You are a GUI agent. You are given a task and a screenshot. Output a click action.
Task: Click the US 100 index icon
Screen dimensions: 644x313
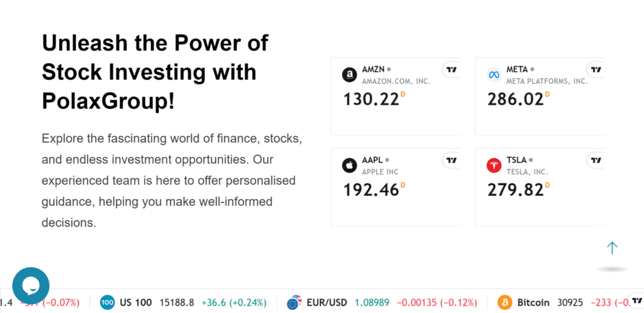tap(107, 303)
